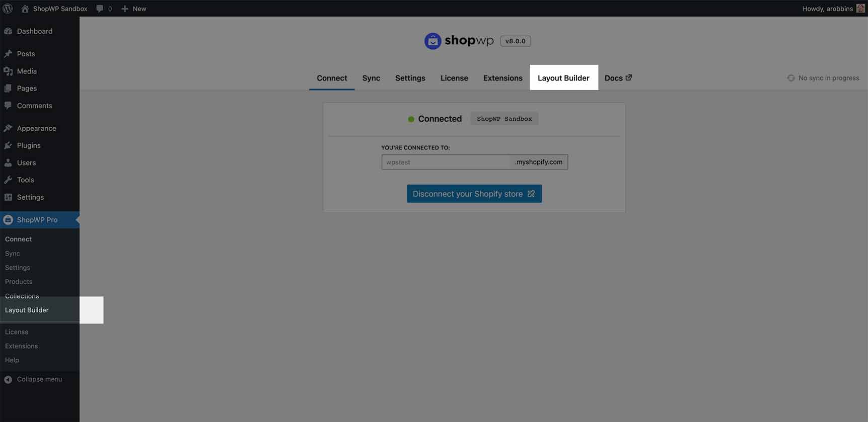Click the WordPress logo icon
The image size is (868, 422).
[8, 9]
